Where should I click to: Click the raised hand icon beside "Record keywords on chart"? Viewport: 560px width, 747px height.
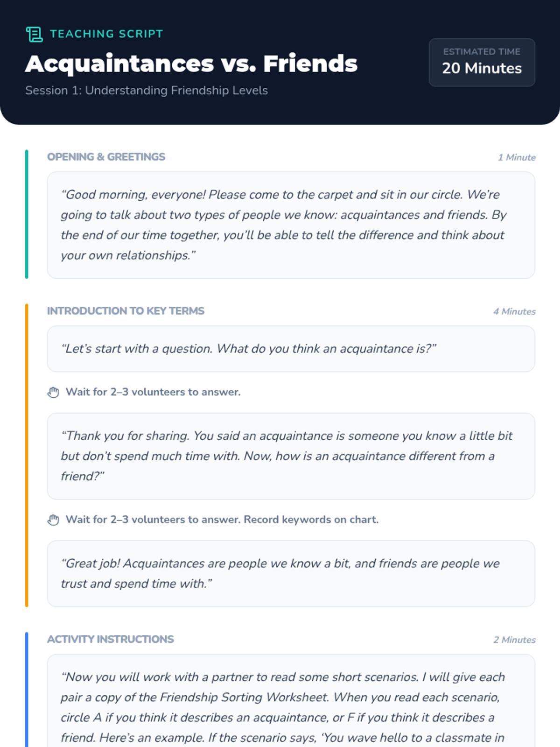[x=53, y=520]
